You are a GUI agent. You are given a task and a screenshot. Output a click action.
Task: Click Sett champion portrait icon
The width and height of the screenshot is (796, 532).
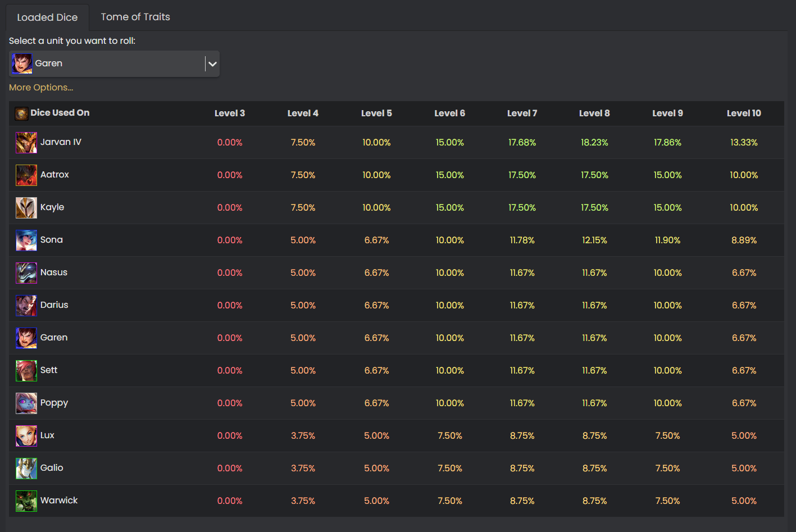(x=26, y=371)
